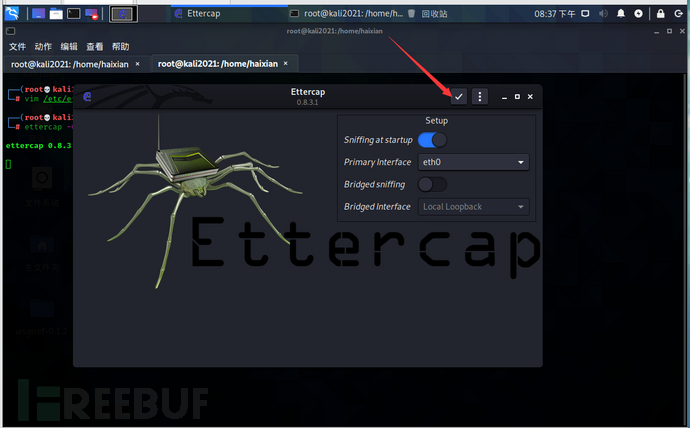Open the notifications bell icon
Image resolution: width=690 pixels, height=428 pixels.
[620, 14]
